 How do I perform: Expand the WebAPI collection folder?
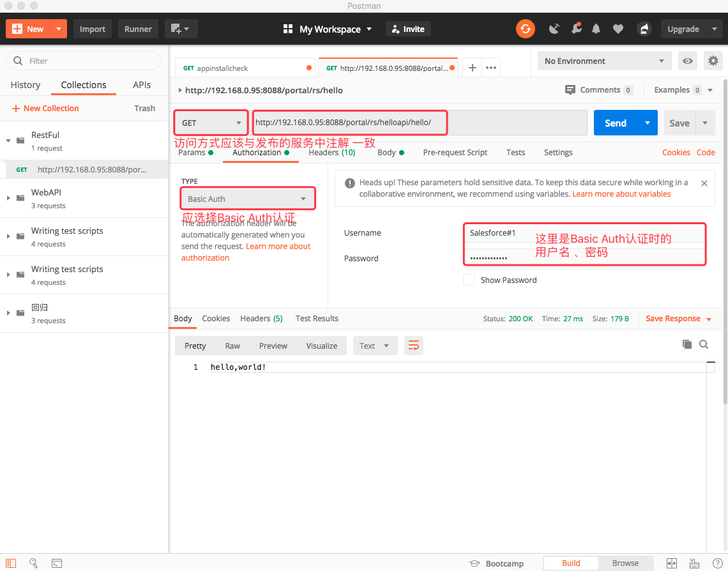pos(9,198)
